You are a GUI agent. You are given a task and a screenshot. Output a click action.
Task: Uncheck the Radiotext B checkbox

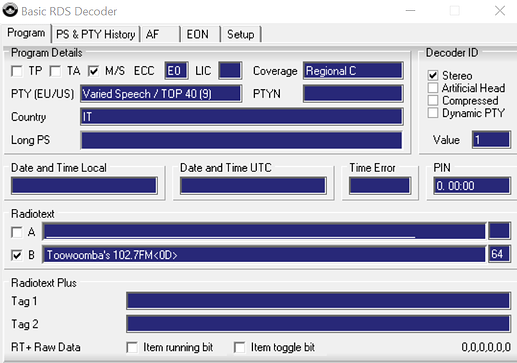click(17, 255)
